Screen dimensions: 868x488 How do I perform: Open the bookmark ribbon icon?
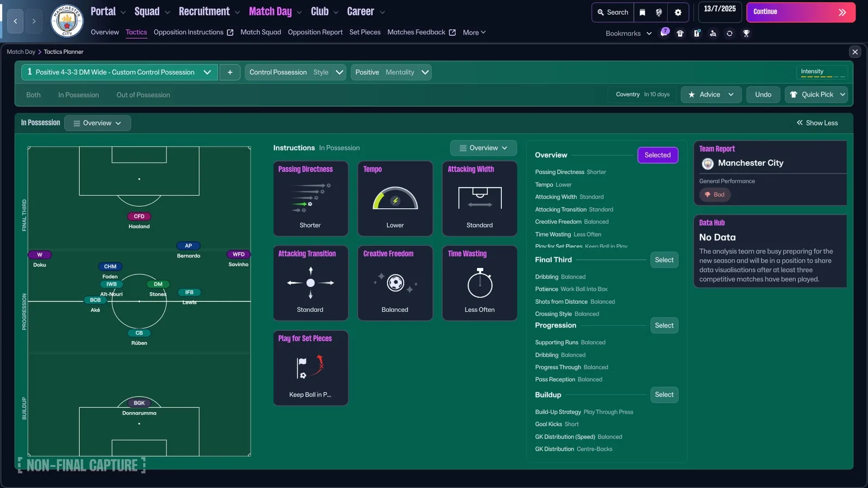642,12
